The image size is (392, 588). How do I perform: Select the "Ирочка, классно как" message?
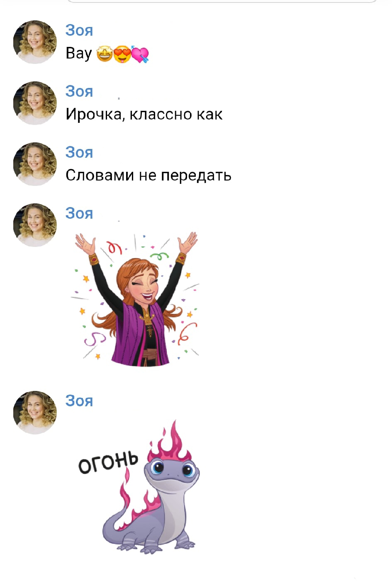pyautogui.click(x=144, y=114)
